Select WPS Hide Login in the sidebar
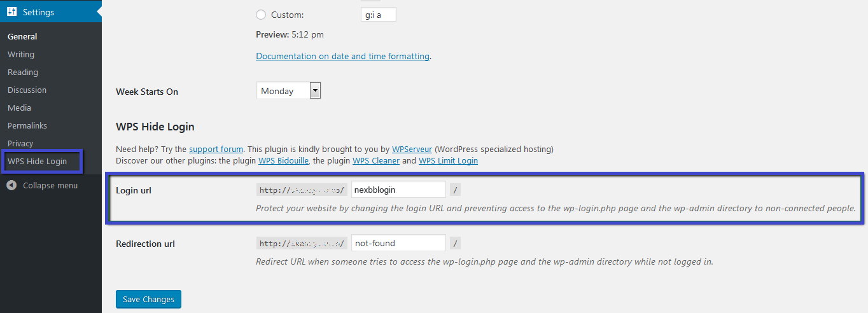The height and width of the screenshot is (313, 868). click(x=37, y=161)
